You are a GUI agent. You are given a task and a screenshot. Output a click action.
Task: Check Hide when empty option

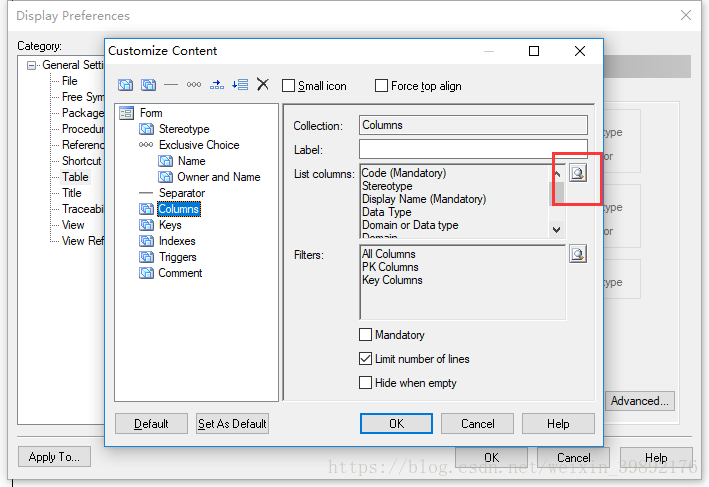pyautogui.click(x=365, y=383)
